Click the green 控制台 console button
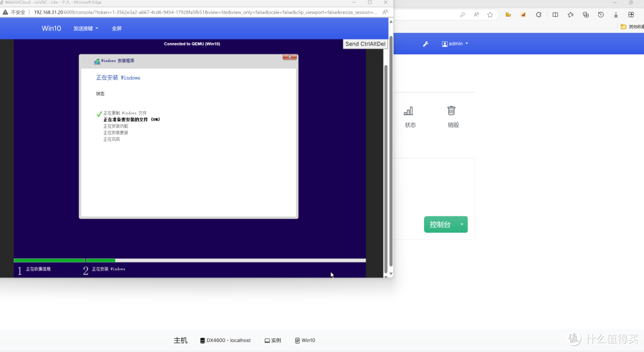 point(440,224)
